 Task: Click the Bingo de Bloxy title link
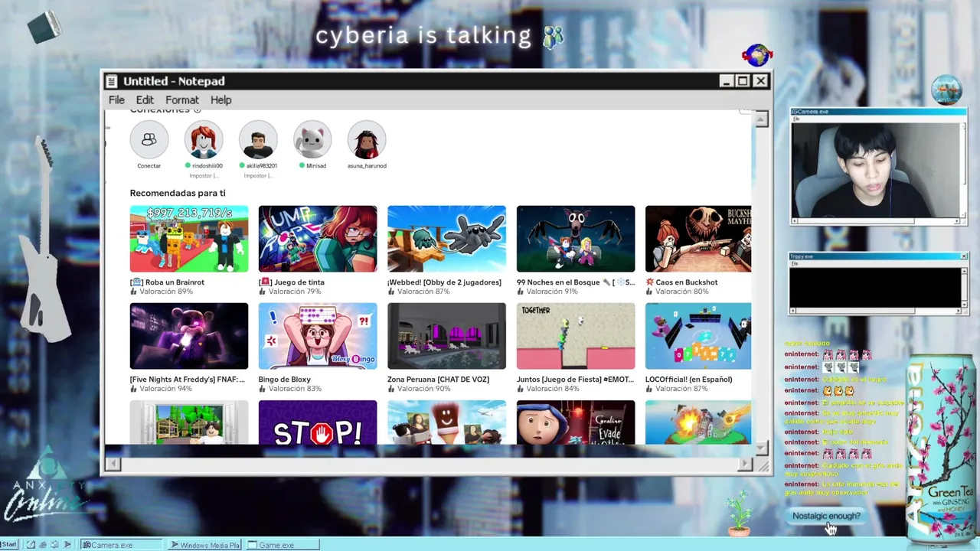[x=285, y=380]
